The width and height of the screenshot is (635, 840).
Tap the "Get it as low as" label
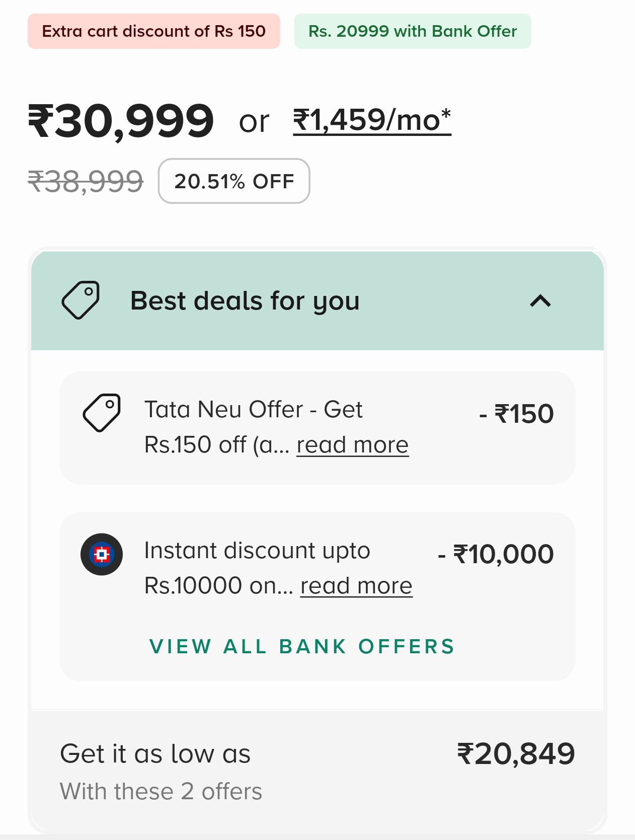pyautogui.click(x=155, y=754)
